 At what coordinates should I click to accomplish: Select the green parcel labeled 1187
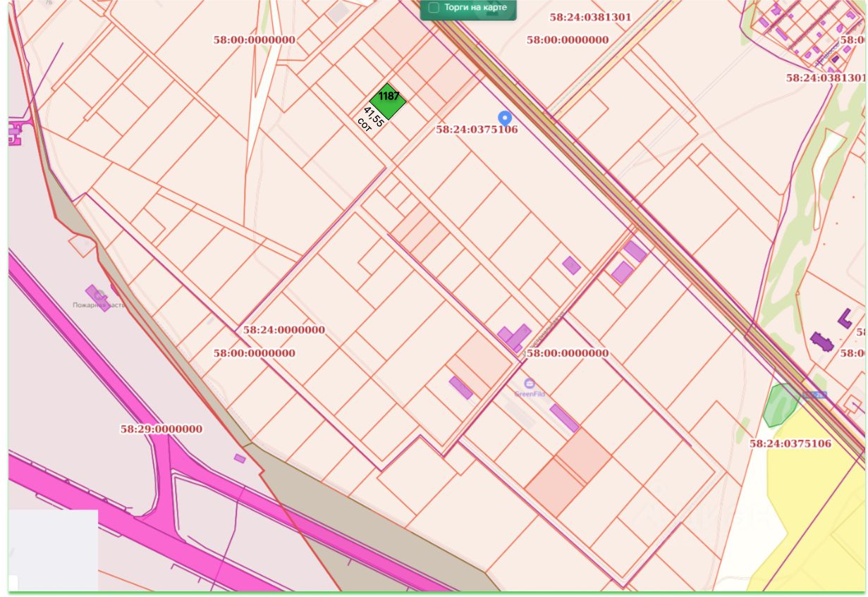[388, 101]
